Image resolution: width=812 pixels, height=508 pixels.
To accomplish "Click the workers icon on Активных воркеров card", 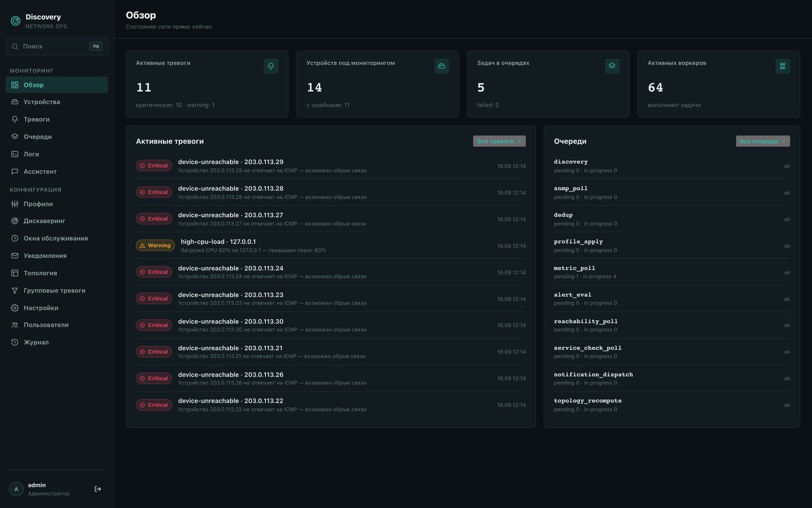I will 783,66.
